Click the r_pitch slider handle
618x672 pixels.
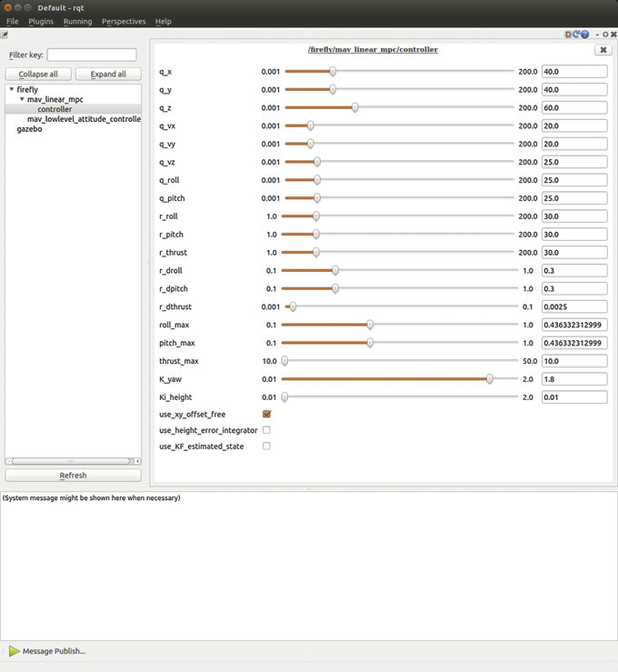click(316, 234)
